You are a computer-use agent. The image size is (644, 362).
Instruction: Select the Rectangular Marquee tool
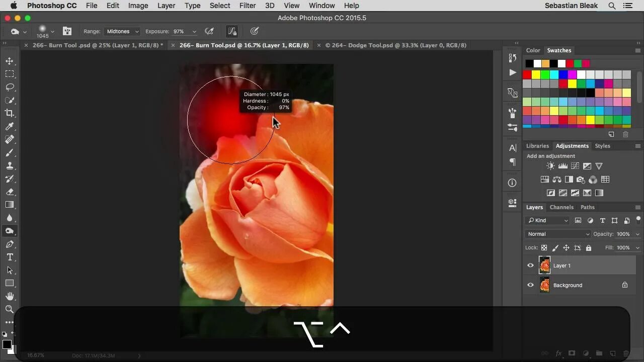coord(10,74)
